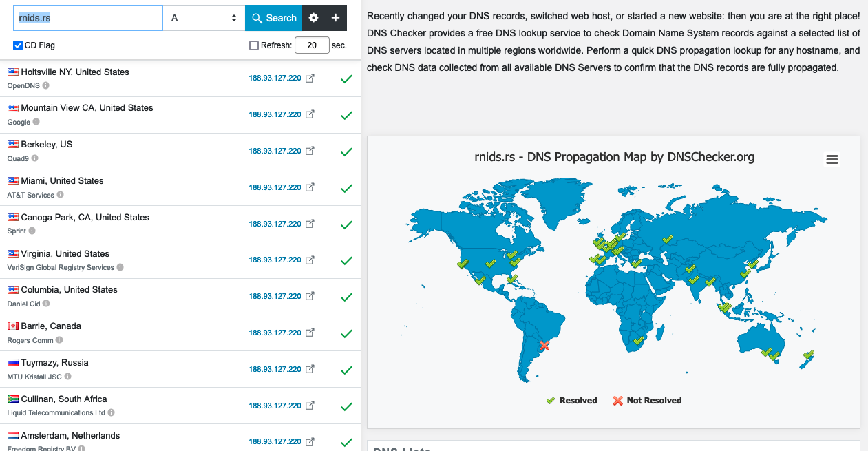
Task: Click the red Not Resolved marker in South America
Action: point(544,345)
